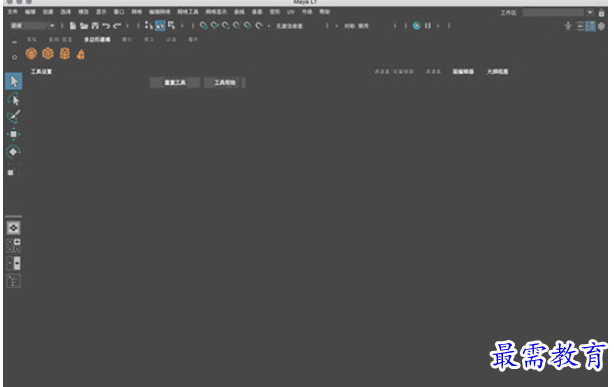
Task: Open the character controls person icon
Action: 568,26
